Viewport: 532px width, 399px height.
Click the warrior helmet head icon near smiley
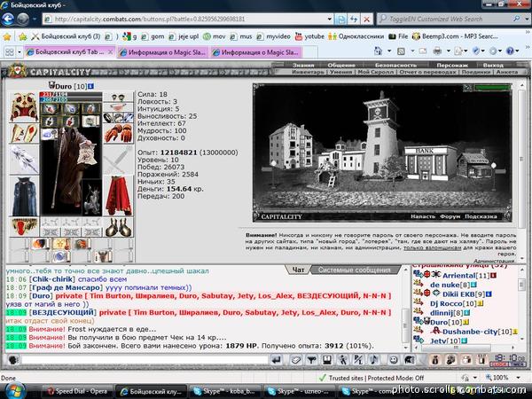409,360
